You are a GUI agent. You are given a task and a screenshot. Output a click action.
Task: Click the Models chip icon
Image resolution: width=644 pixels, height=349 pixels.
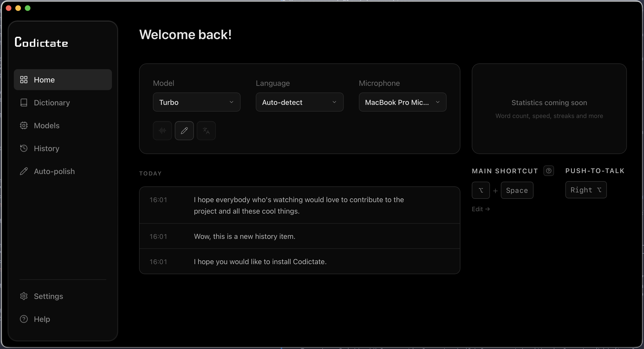[24, 125]
